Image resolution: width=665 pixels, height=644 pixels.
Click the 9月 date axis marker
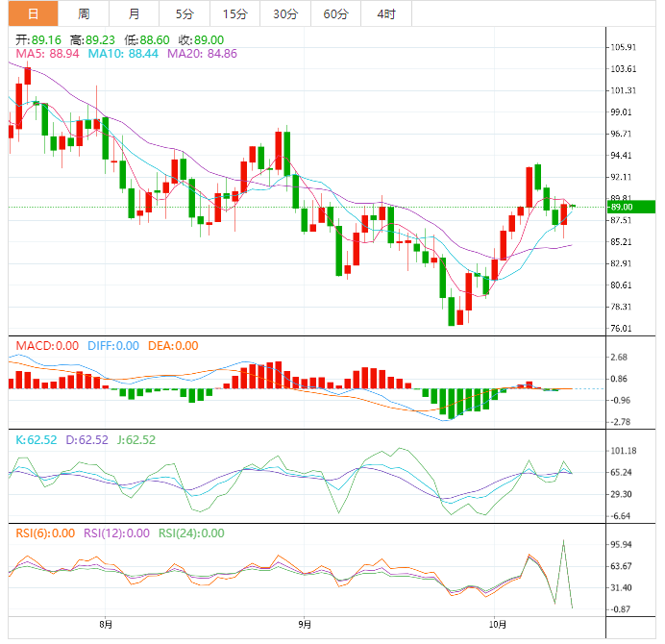305,625
